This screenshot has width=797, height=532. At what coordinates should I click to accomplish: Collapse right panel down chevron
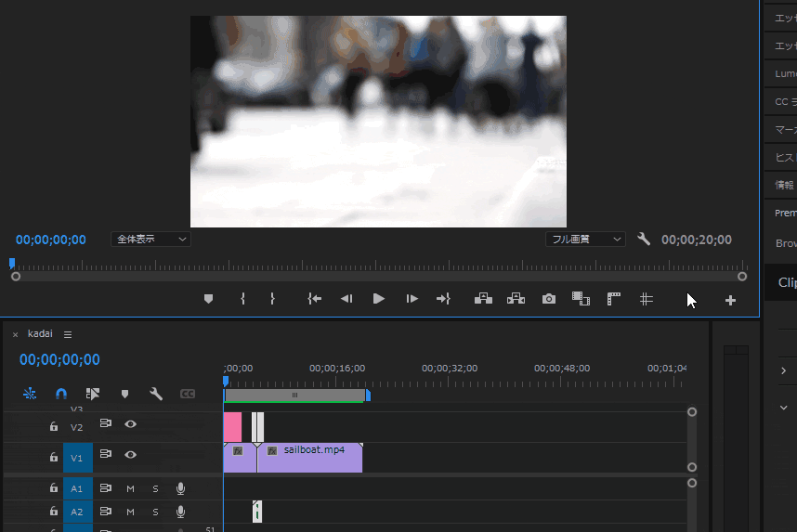tap(784, 408)
